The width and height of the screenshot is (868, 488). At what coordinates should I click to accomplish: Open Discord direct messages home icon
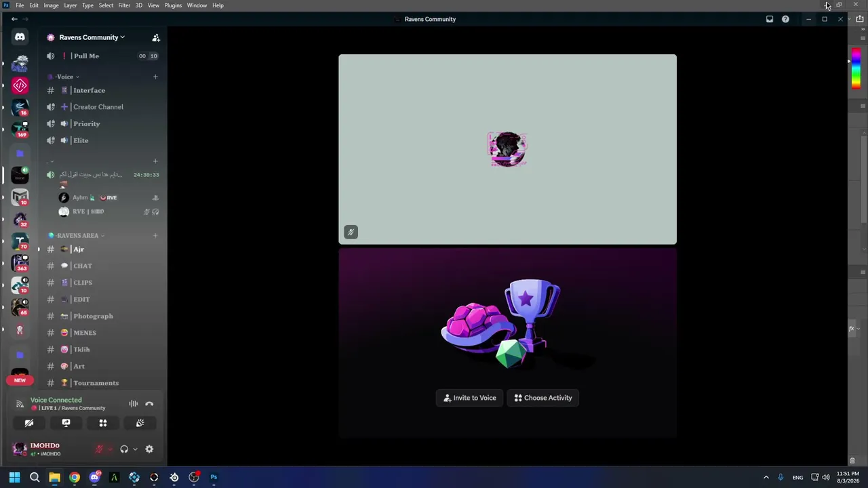click(x=20, y=37)
